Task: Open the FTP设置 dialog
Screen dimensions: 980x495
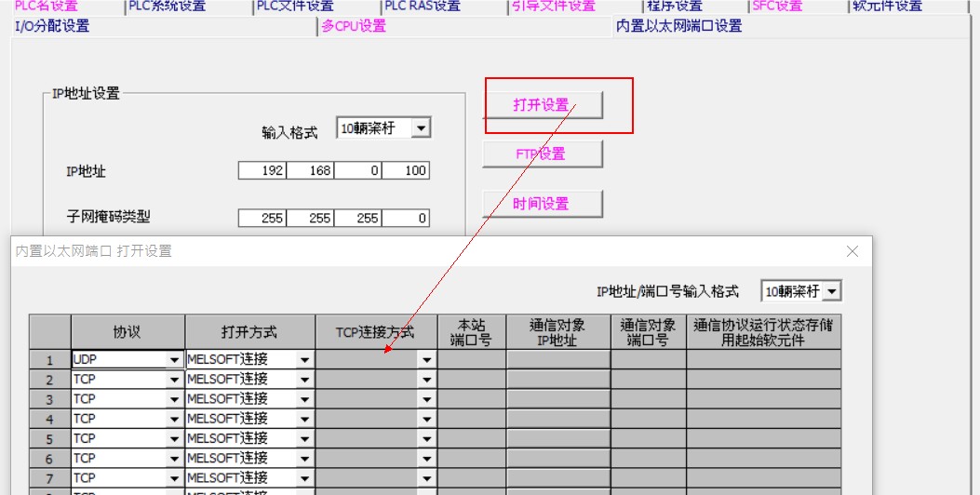Action: click(542, 154)
